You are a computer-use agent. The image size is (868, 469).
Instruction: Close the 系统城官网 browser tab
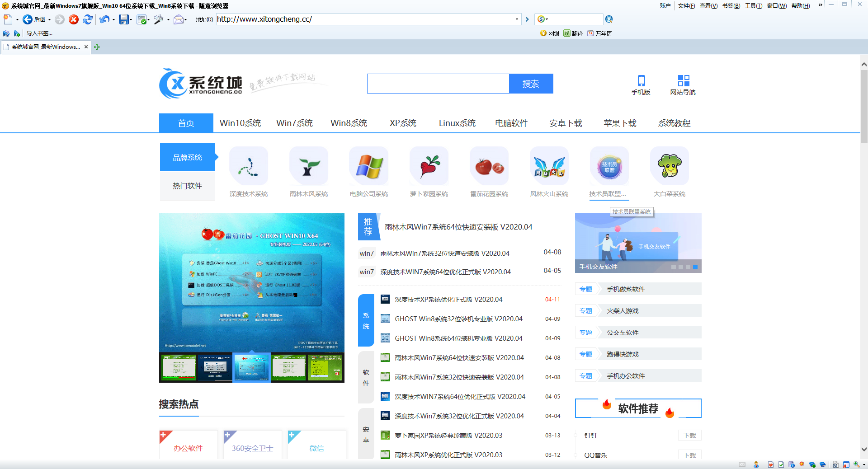86,47
